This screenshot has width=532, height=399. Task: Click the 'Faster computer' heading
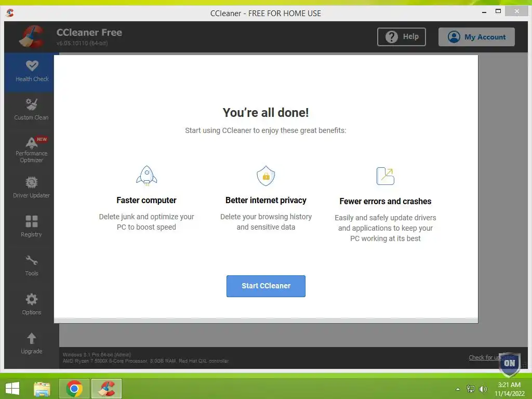point(147,200)
